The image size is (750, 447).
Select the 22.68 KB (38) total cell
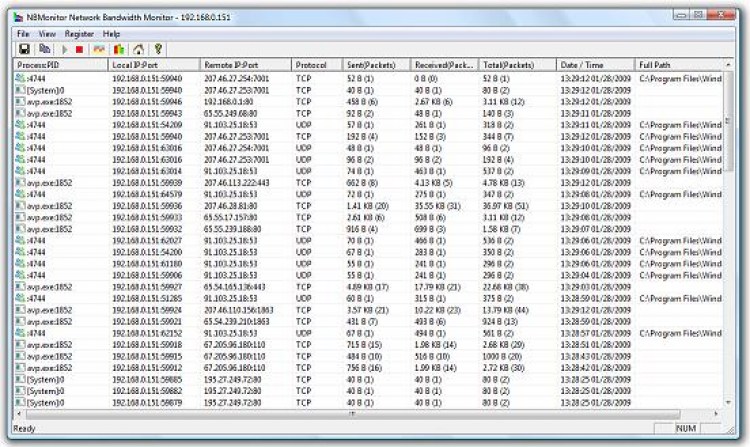[505, 287]
